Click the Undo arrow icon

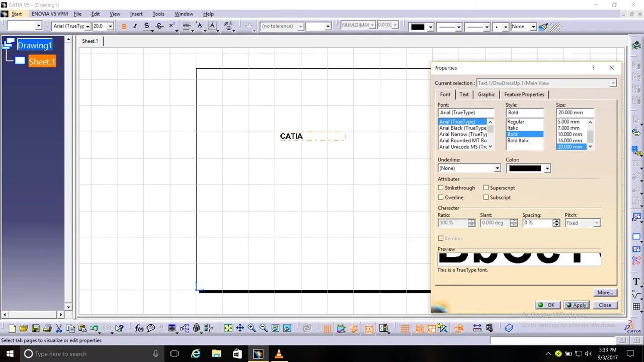point(94,328)
